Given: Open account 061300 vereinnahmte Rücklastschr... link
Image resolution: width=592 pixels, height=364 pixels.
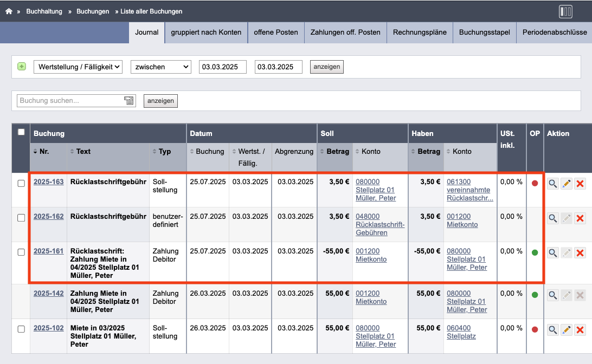Looking at the screenshot, I should [469, 190].
